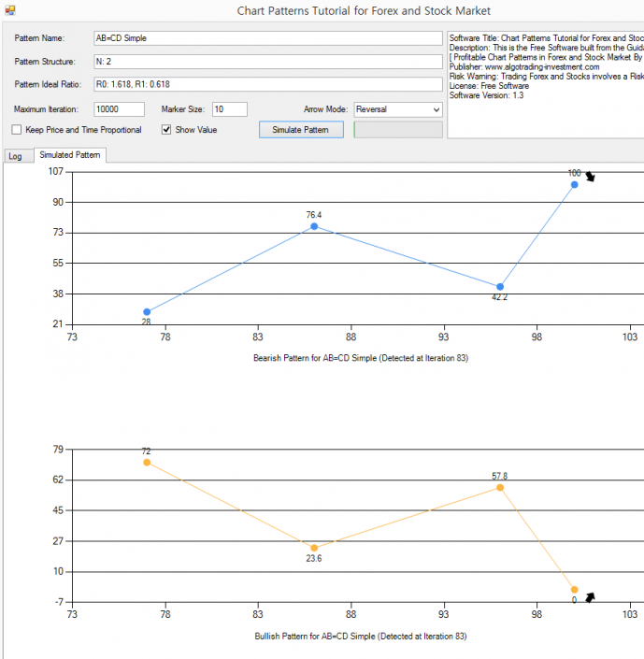Click the blue point labeled 100
The height and width of the screenshot is (659, 644).
tap(574, 184)
